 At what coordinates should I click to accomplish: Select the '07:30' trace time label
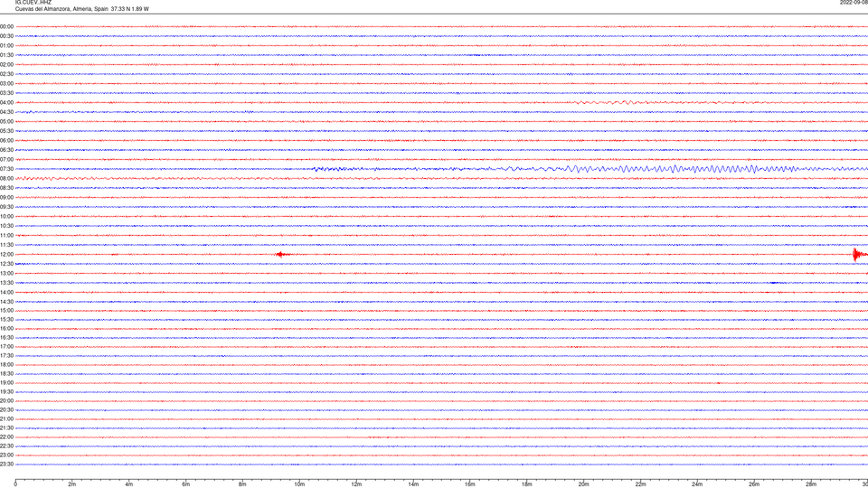tap(6, 169)
